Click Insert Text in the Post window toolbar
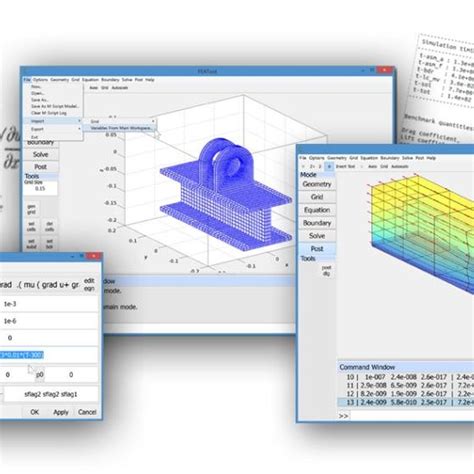The image size is (474, 474). [x=345, y=166]
